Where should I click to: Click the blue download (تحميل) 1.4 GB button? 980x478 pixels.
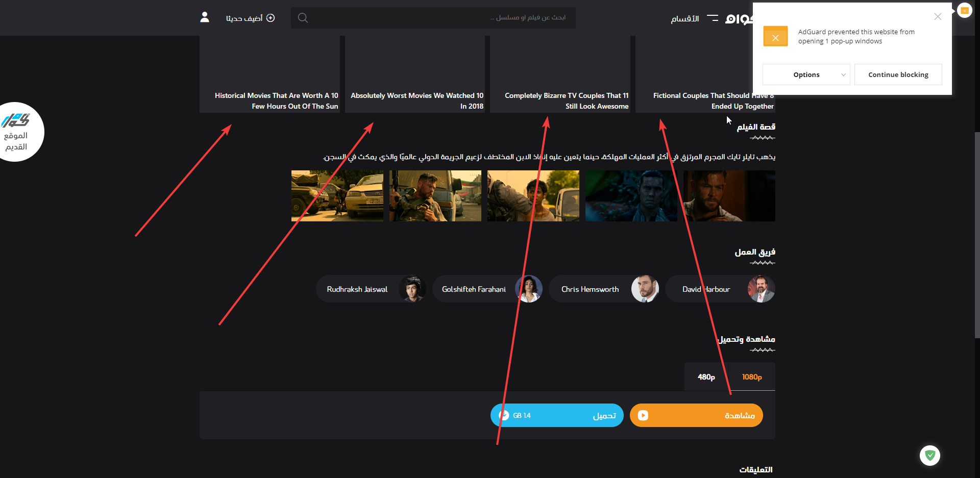pos(557,415)
